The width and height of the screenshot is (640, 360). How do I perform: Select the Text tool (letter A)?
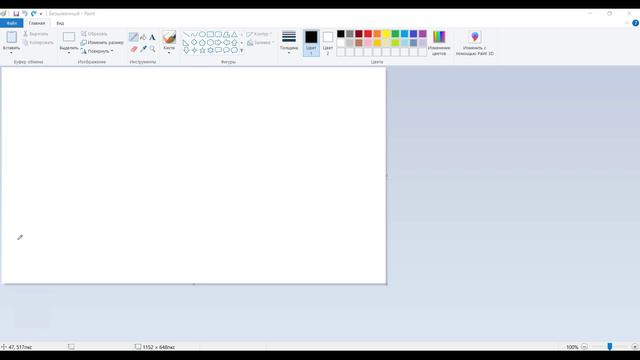coord(152,37)
